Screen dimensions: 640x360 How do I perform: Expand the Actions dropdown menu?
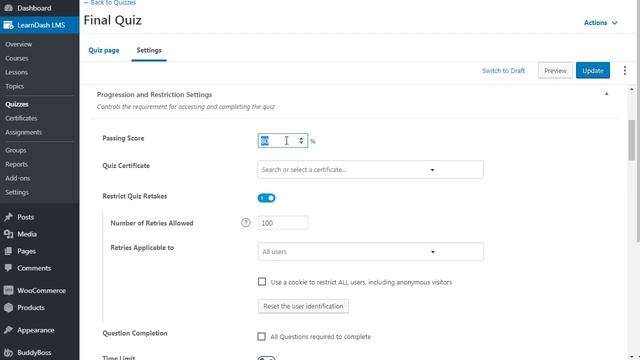600,23
